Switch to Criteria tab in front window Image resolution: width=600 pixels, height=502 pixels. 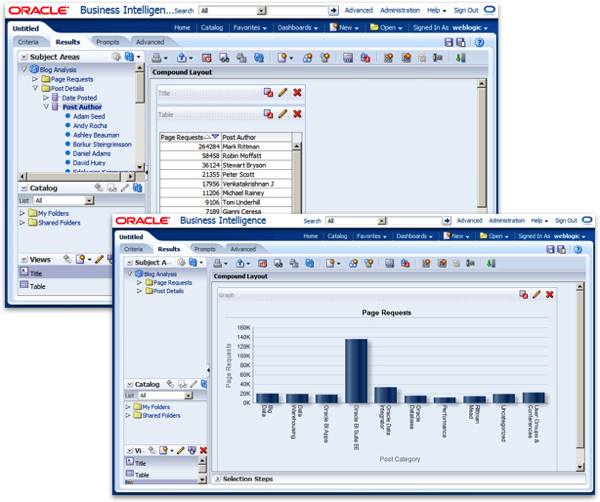pos(134,249)
